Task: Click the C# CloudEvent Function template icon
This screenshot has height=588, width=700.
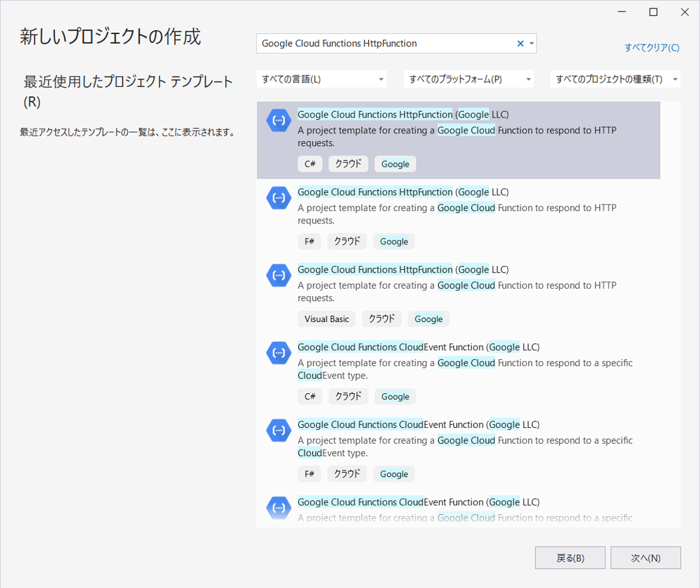Action: (279, 353)
